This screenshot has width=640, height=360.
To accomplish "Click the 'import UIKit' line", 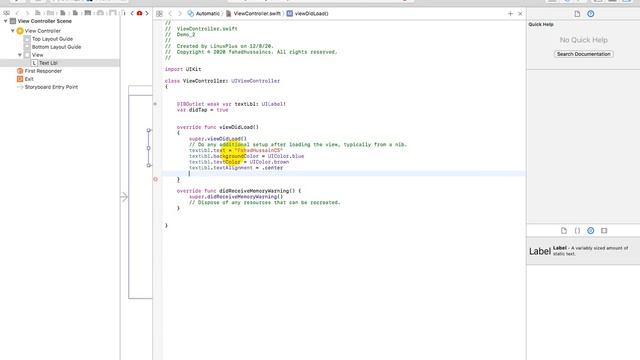I will pyautogui.click(x=183, y=69).
